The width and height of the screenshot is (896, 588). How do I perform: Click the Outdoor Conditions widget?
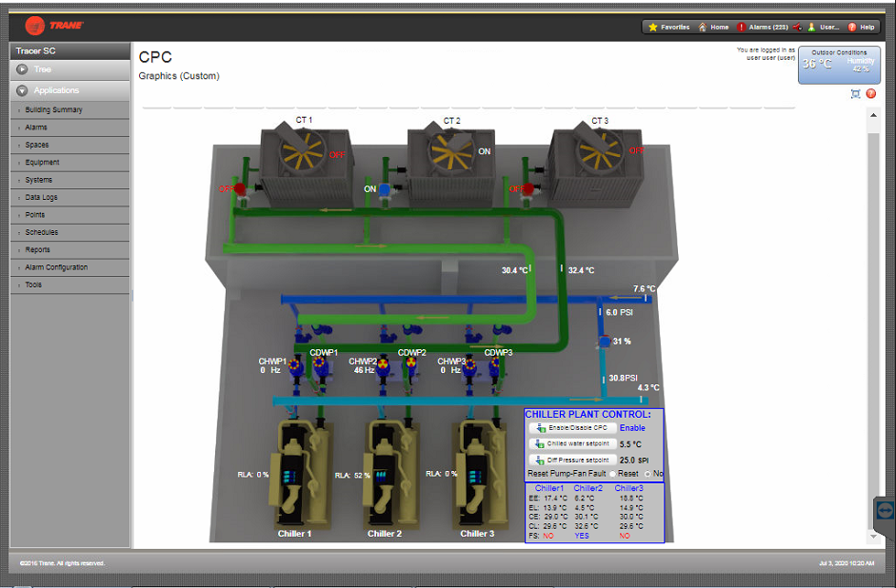[x=839, y=65]
